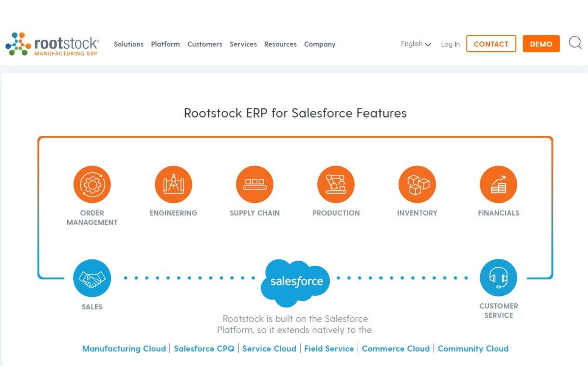Open the Service Cloud link
Viewport: 588px width, 392px height.
269,348
